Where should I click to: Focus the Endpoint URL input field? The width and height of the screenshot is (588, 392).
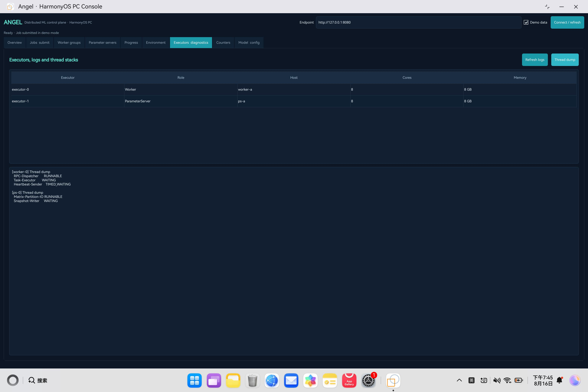click(419, 22)
